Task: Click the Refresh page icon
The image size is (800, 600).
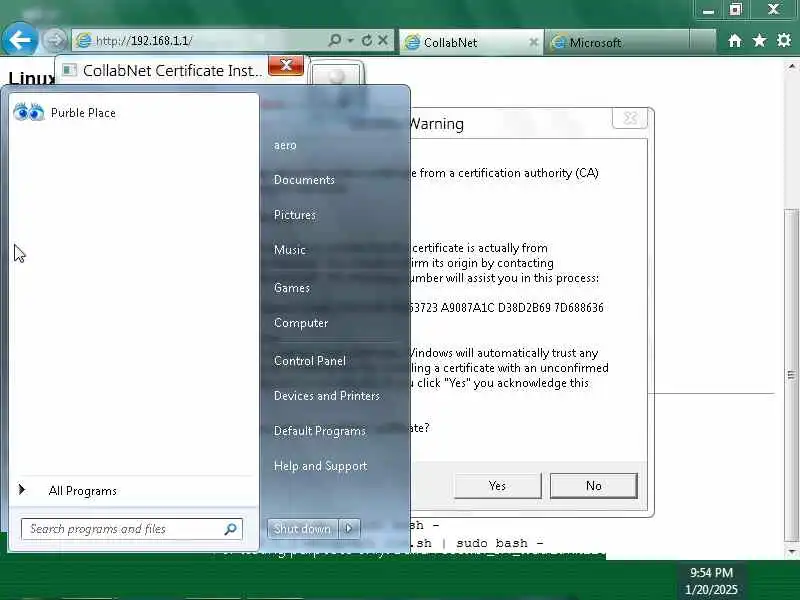Action: tap(366, 40)
